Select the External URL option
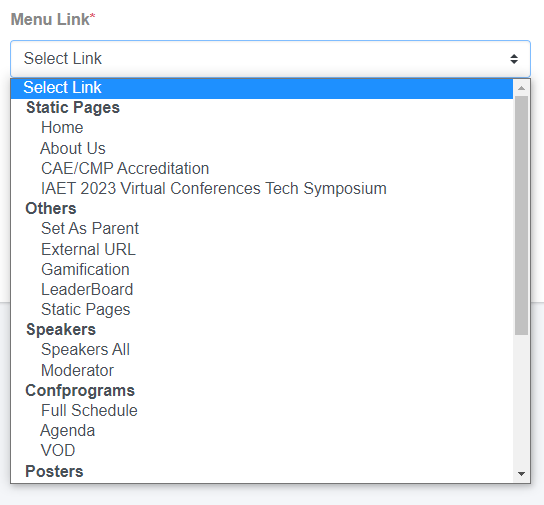Image resolution: width=544 pixels, height=505 pixels. (x=262, y=249)
